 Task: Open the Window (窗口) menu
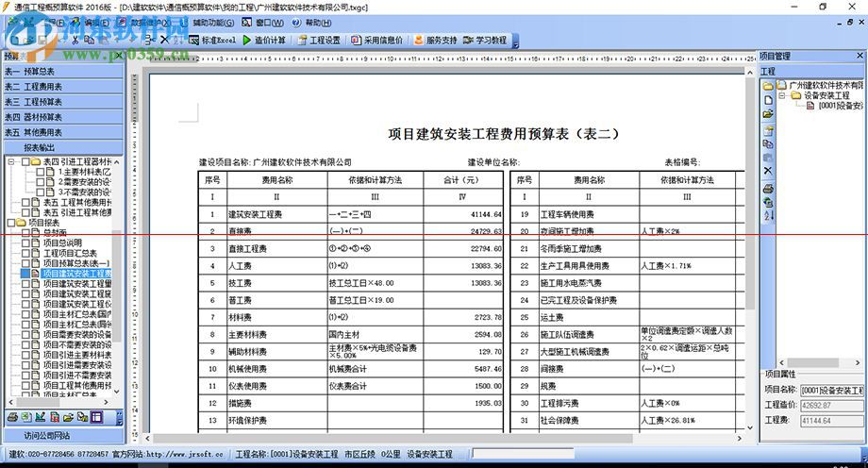(x=270, y=23)
